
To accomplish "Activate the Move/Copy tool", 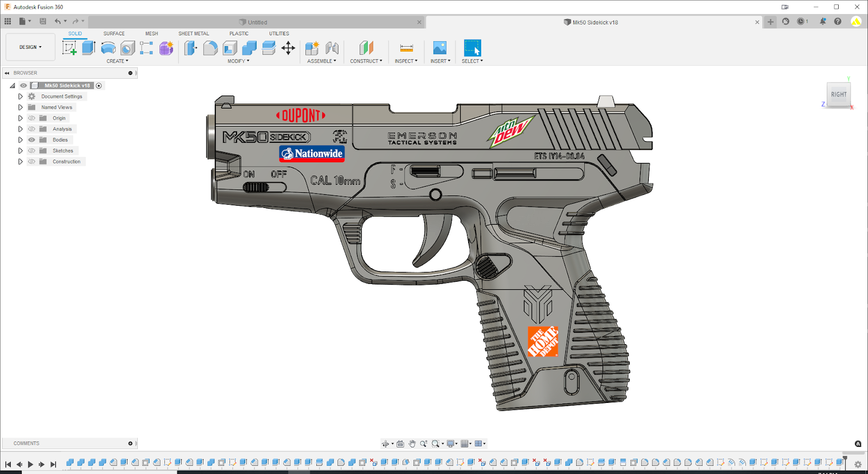I will 288,48.
